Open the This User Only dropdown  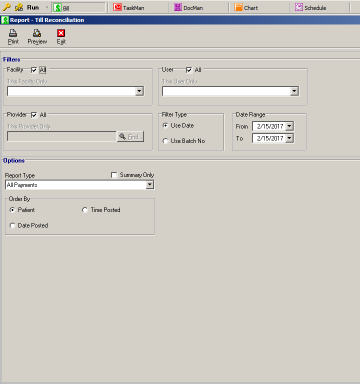click(294, 91)
